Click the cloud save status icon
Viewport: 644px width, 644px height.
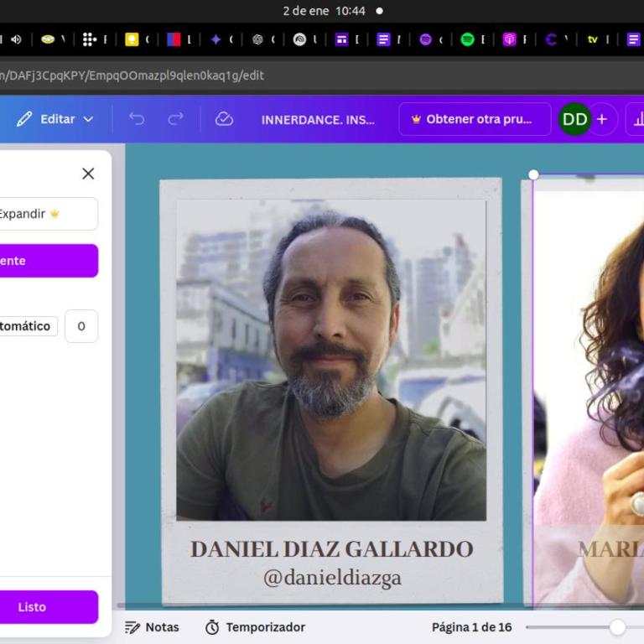[224, 119]
